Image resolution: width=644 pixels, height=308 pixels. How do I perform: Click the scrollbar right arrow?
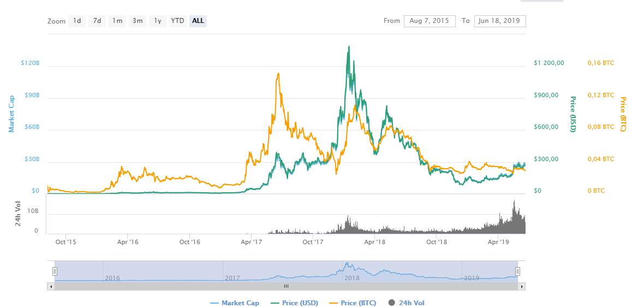pyautogui.click(x=522, y=286)
